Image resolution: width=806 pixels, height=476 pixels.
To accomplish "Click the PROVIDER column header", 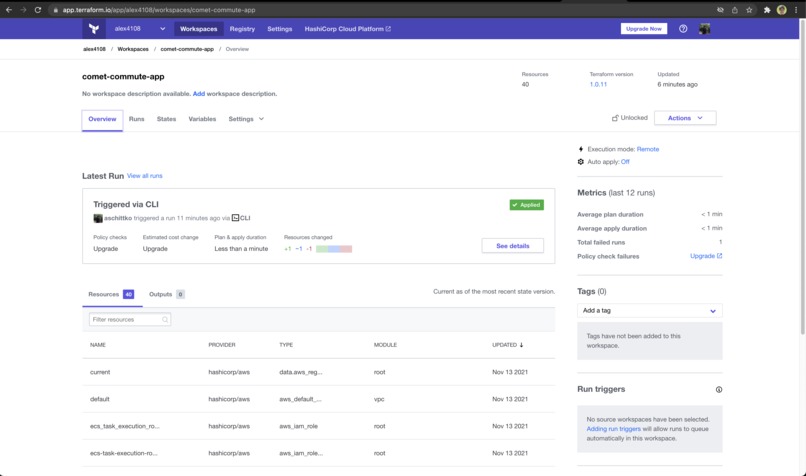I will point(222,345).
